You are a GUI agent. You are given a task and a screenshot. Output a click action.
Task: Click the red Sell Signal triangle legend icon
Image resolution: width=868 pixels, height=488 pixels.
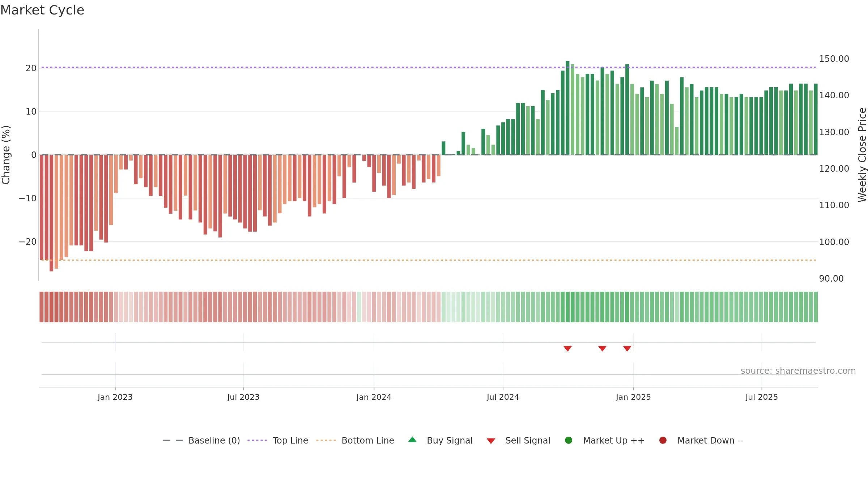(x=491, y=441)
